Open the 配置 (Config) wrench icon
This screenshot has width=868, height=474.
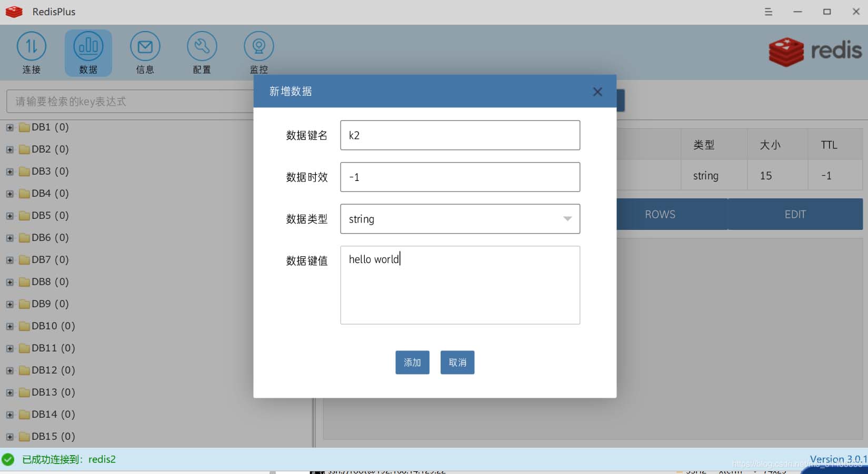tap(202, 47)
